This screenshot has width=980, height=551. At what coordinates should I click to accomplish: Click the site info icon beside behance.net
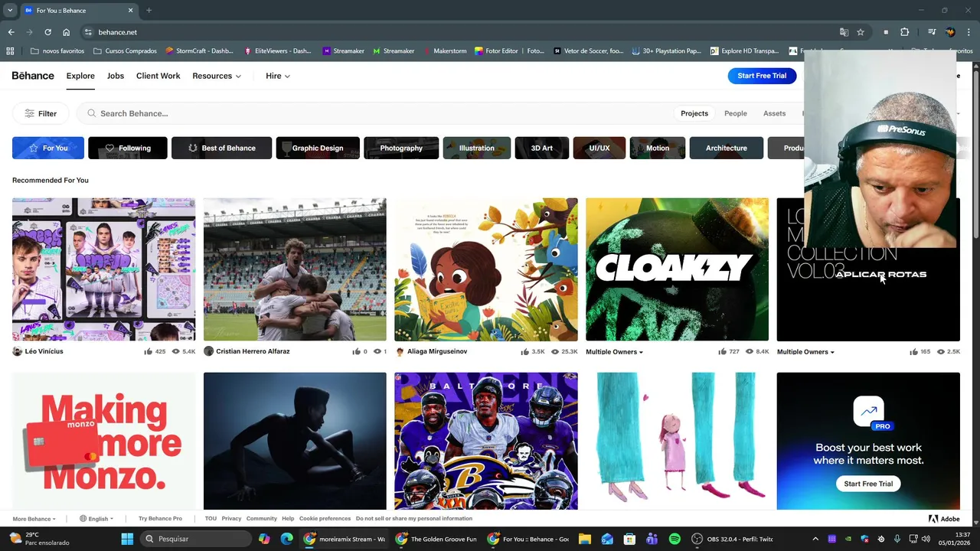(x=88, y=32)
